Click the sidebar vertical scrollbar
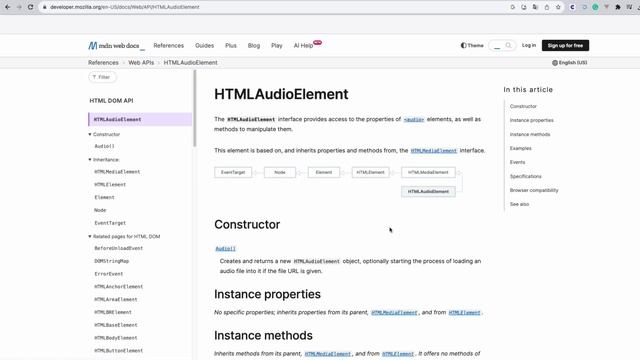Screen dimensions: 640x360 [x=195, y=108]
